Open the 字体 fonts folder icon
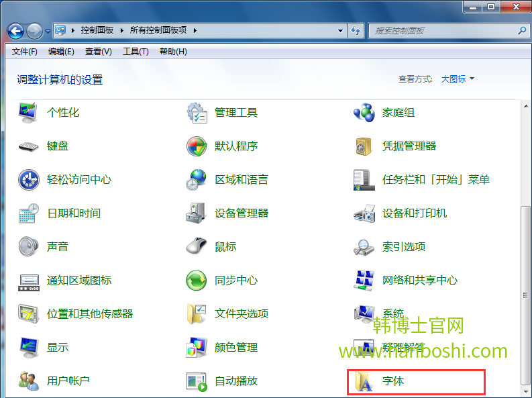 click(x=363, y=381)
